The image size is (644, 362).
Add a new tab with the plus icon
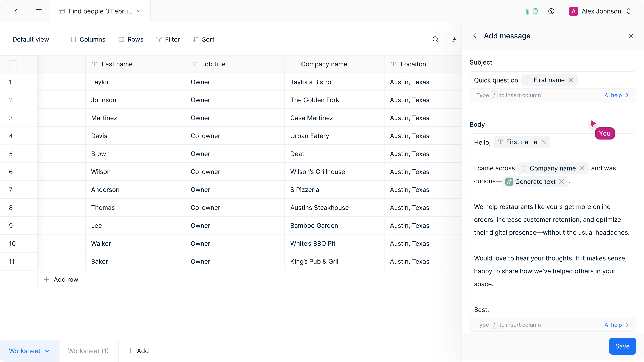point(161,11)
